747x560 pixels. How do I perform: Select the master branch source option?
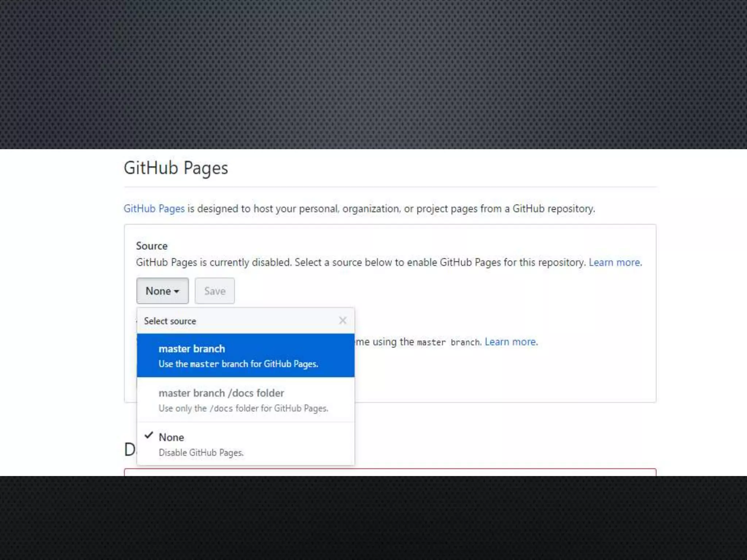click(x=192, y=349)
